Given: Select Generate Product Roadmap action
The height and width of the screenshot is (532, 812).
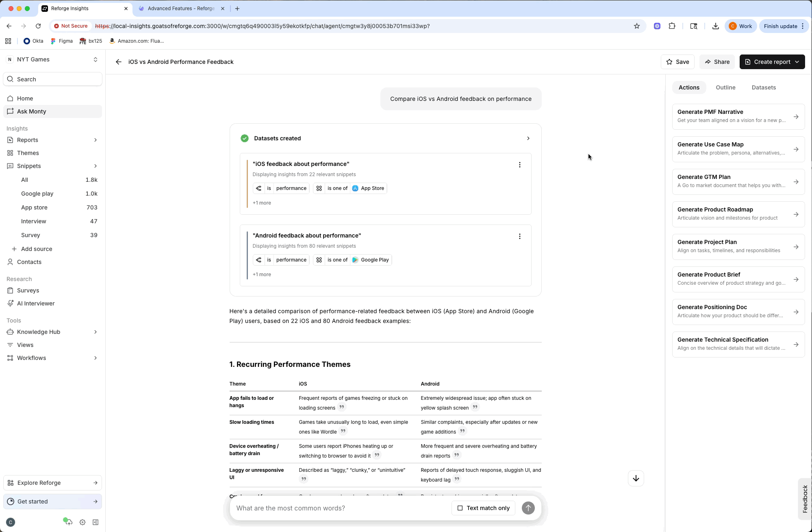Looking at the screenshot, I should [x=738, y=214].
